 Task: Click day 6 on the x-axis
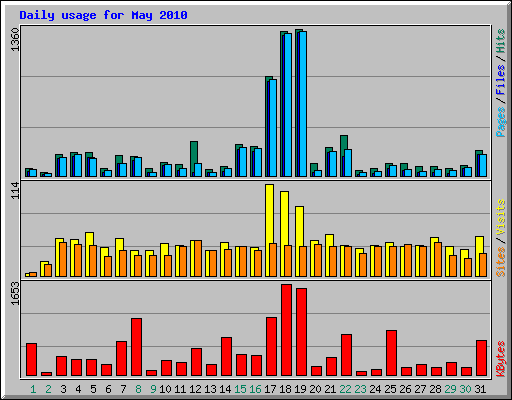point(108,389)
